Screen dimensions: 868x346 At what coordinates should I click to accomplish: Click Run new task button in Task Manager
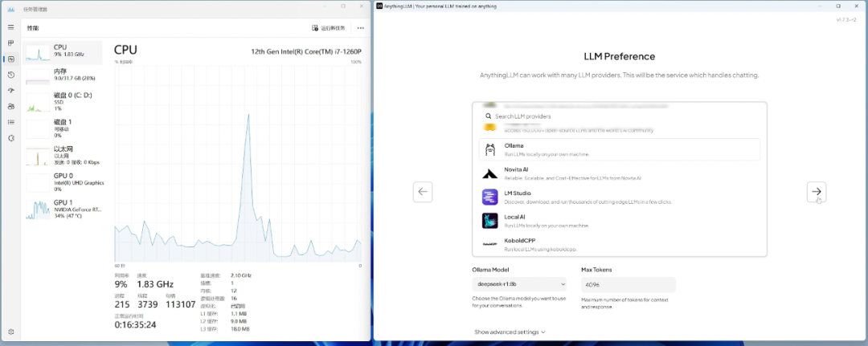pyautogui.click(x=329, y=27)
